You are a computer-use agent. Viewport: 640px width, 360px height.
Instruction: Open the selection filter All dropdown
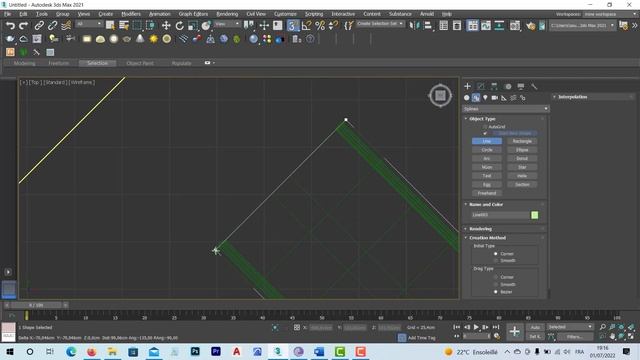coord(89,24)
